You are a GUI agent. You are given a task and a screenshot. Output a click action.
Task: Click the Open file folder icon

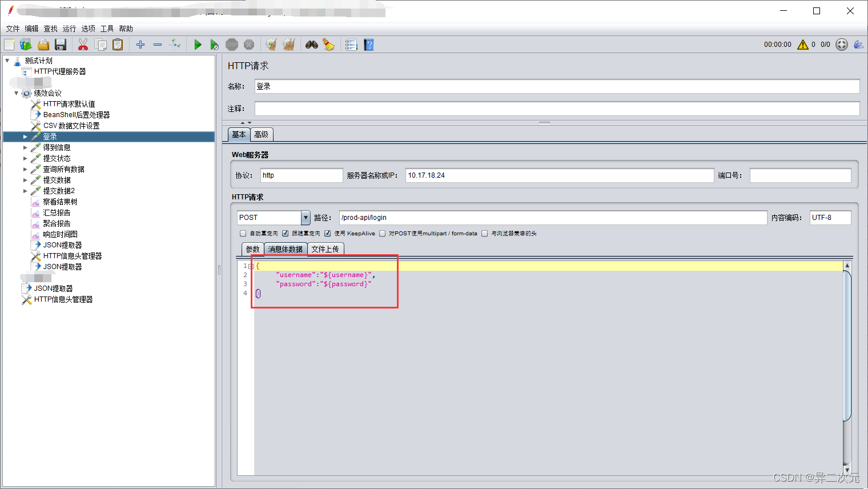click(43, 45)
